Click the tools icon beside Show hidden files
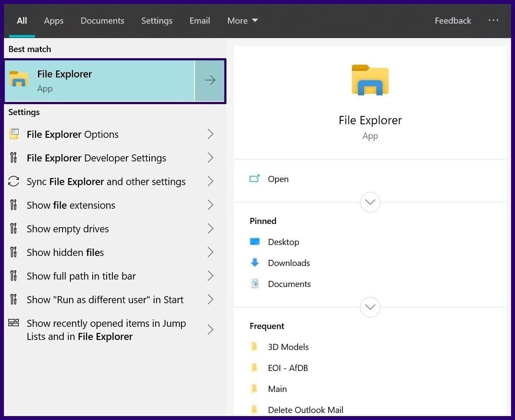 coord(14,252)
